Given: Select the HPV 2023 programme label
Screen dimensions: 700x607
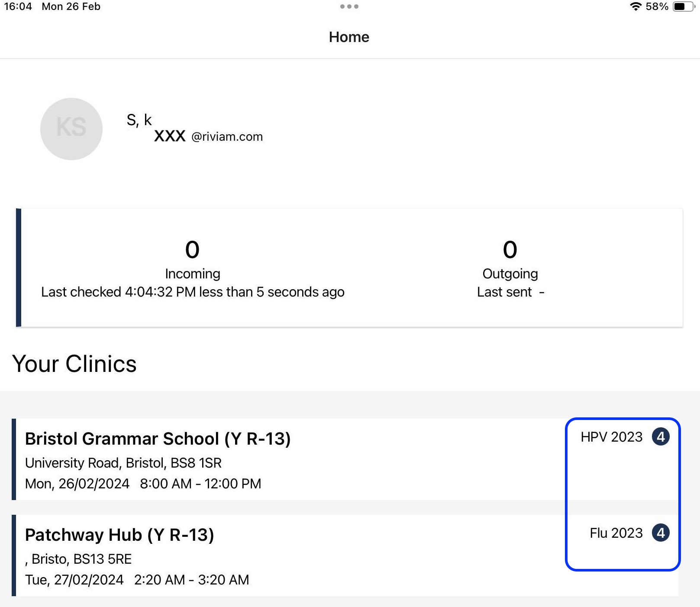Looking at the screenshot, I should tap(611, 437).
